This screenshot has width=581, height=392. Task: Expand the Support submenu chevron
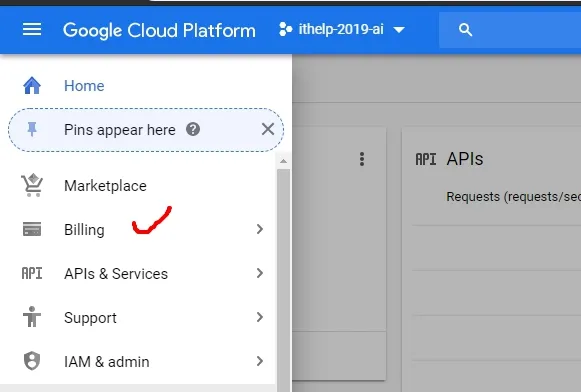click(260, 318)
